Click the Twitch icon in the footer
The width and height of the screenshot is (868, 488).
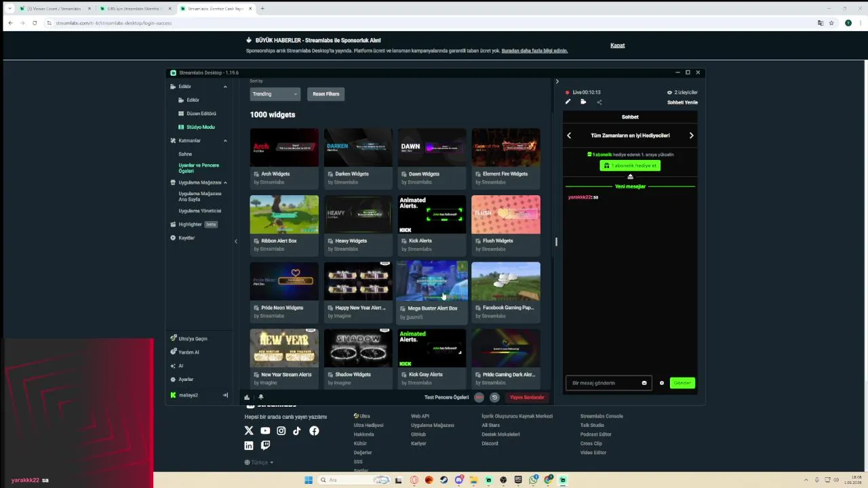[x=265, y=445]
